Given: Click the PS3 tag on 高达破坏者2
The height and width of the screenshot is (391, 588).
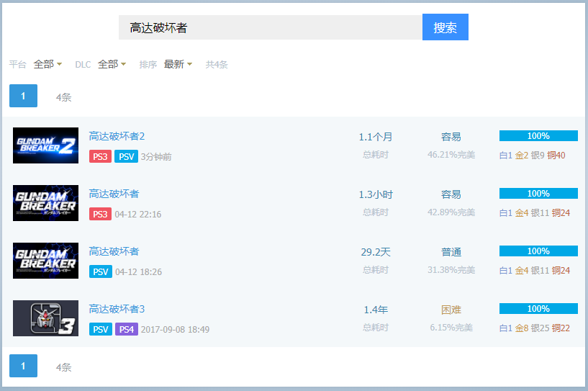Looking at the screenshot, I should (100, 156).
